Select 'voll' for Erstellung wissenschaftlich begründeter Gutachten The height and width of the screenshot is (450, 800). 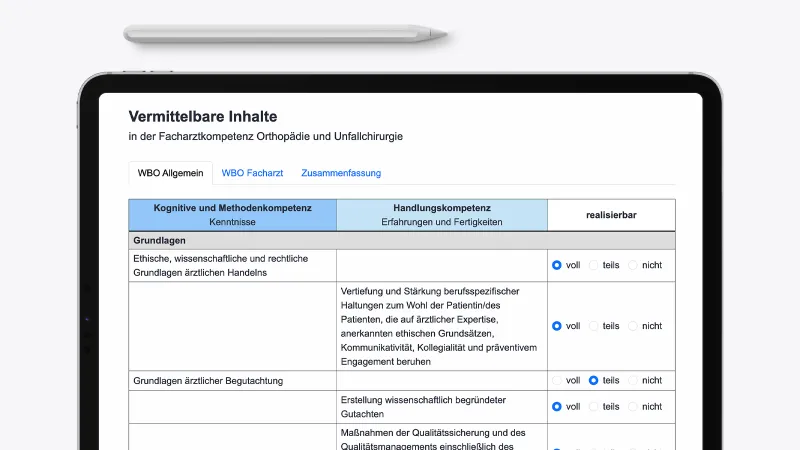click(557, 407)
